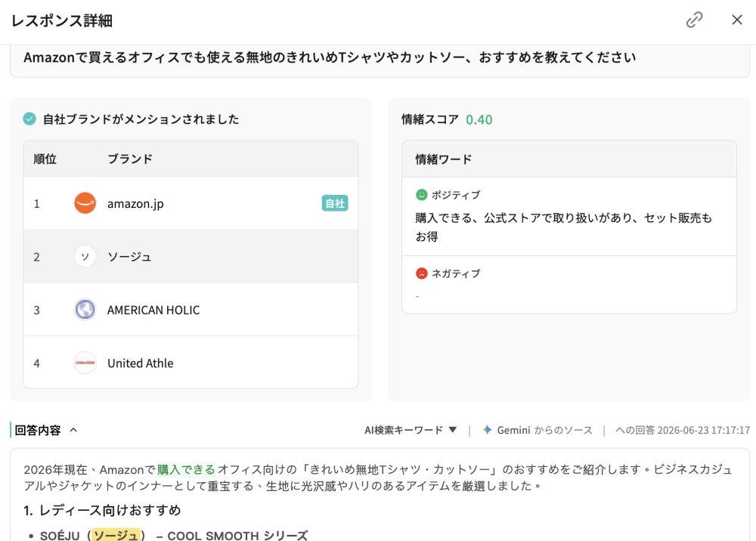Viewport: 756px width, 541px height.
Task: Click the 情緒スコア value 0.40
Action: (479, 119)
